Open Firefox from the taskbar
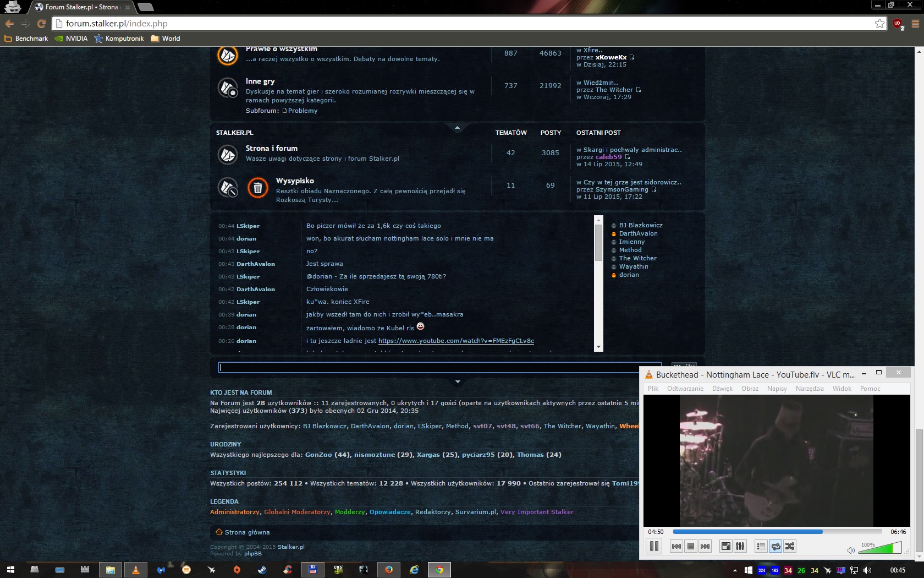 (389, 570)
